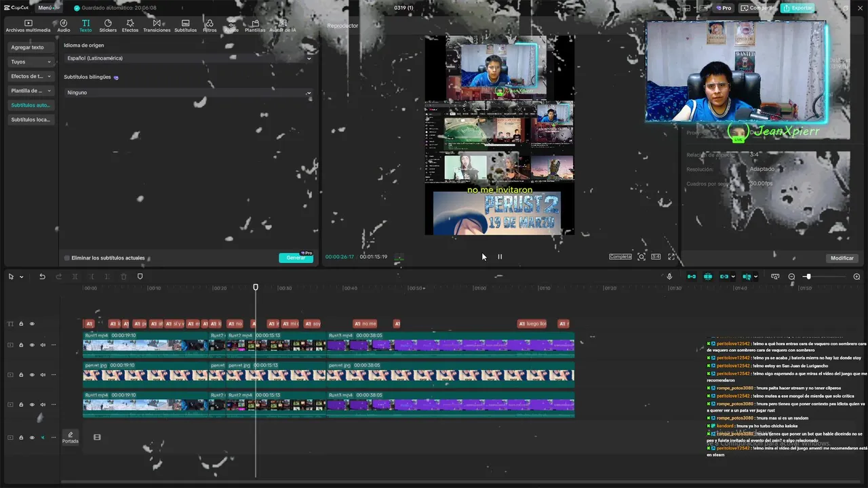Click the Portada cover edit button
Viewport: 868px width, 488px height.
[x=71, y=437]
